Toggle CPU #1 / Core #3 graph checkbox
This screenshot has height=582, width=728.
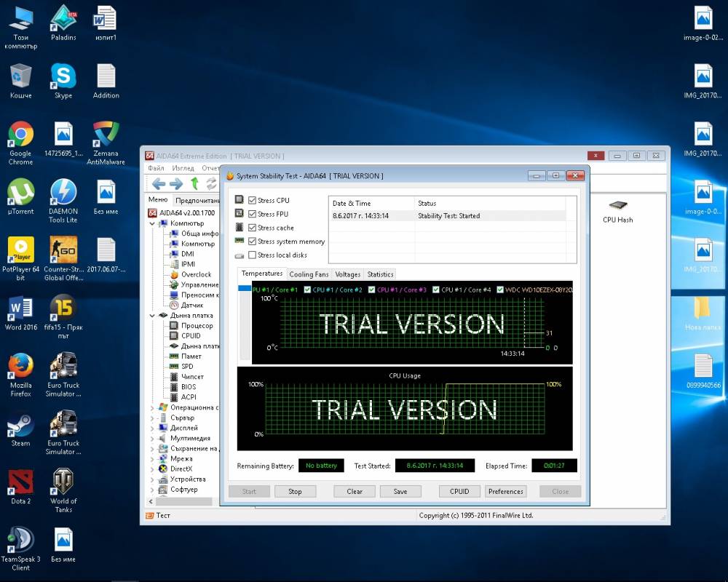371,290
